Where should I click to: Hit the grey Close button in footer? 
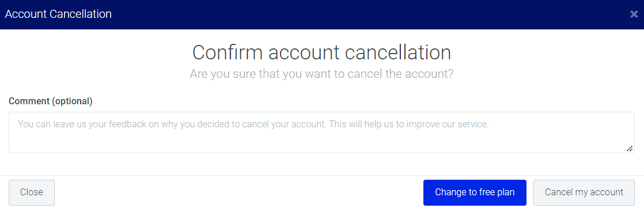pyautogui.click(x=32, y=192)
